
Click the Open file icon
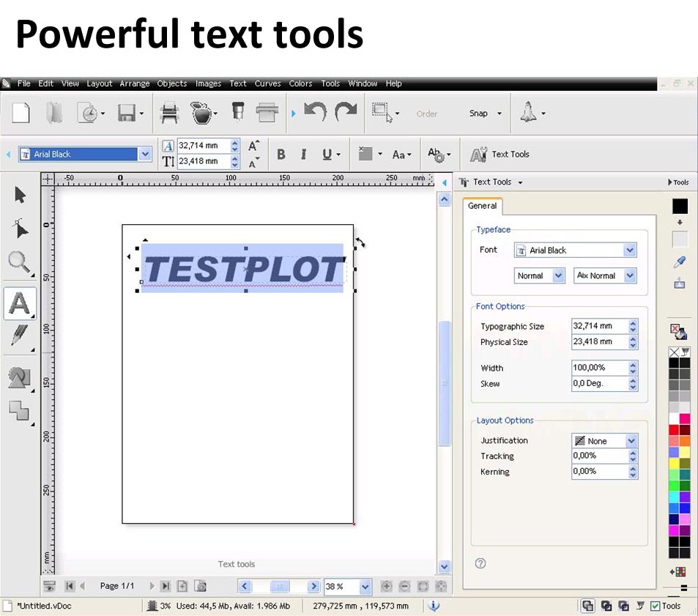click(54, 113)
